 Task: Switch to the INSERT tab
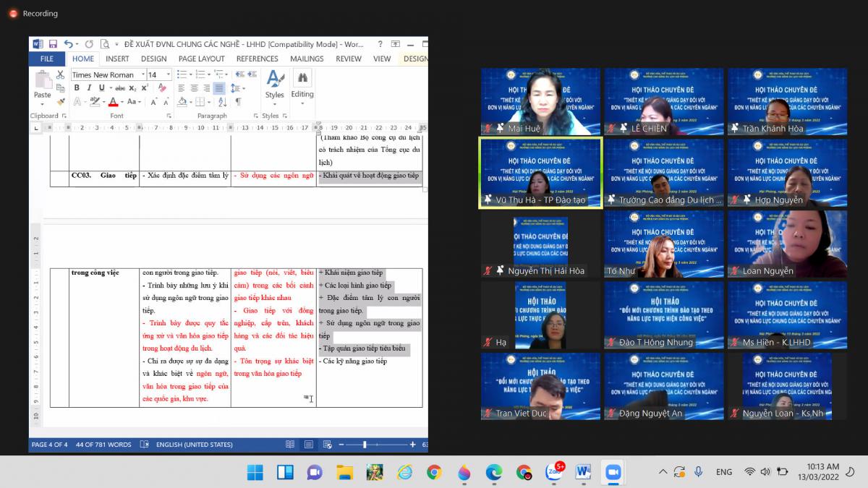click(x=117, y=59)
